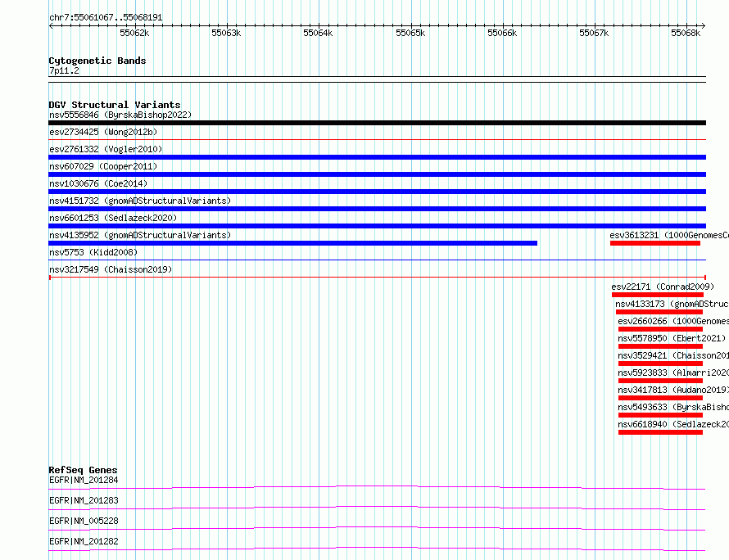Open the esv2660266 1000Genomes variant label
This screenshot has height=560, width=729.
(x=673, y=321)
